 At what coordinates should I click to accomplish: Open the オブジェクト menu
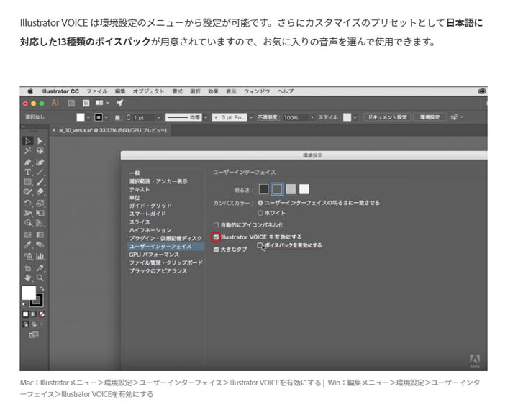pyautogui.click(x=149, y=91)
